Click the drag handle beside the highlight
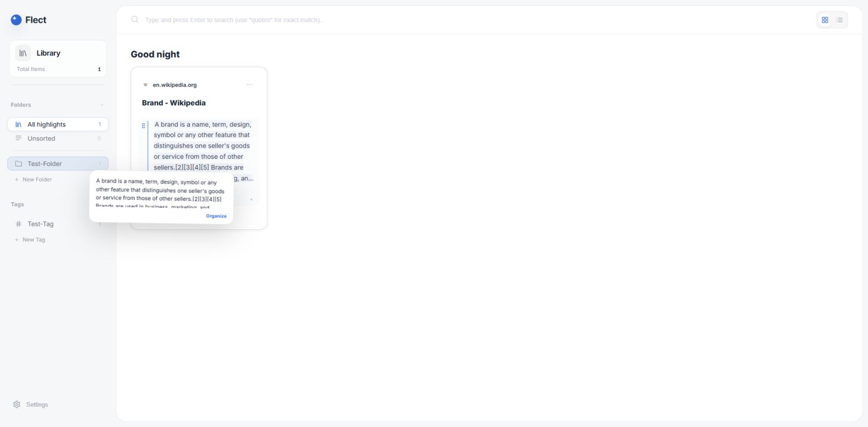 coord(144,125)
